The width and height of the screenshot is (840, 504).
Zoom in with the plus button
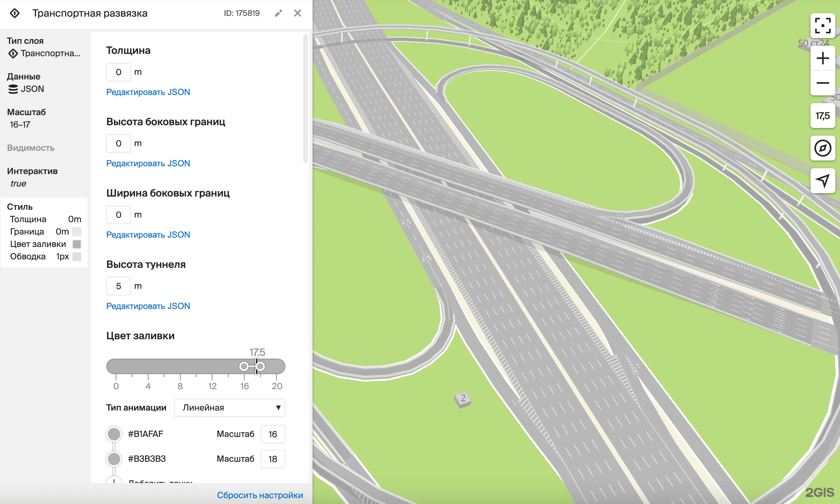[x=823, y=59]
